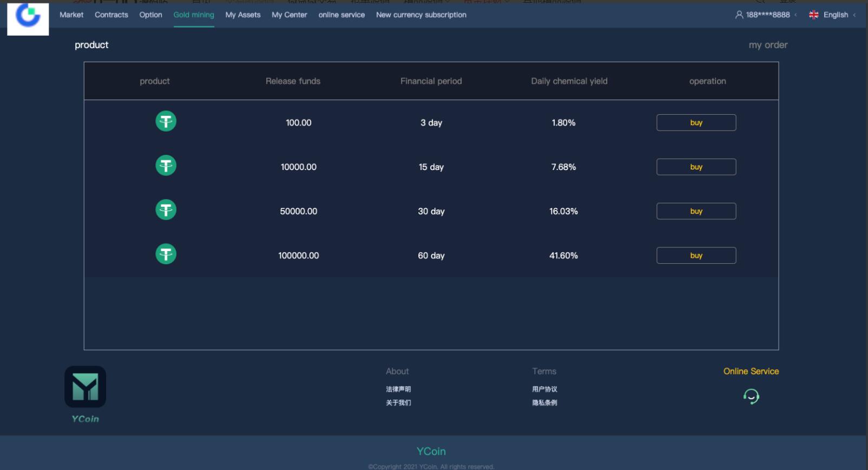Viewport: 868px width, 470px height.
Task: Click the Tether icon in 30 day row
Action: tap(166, 210)
